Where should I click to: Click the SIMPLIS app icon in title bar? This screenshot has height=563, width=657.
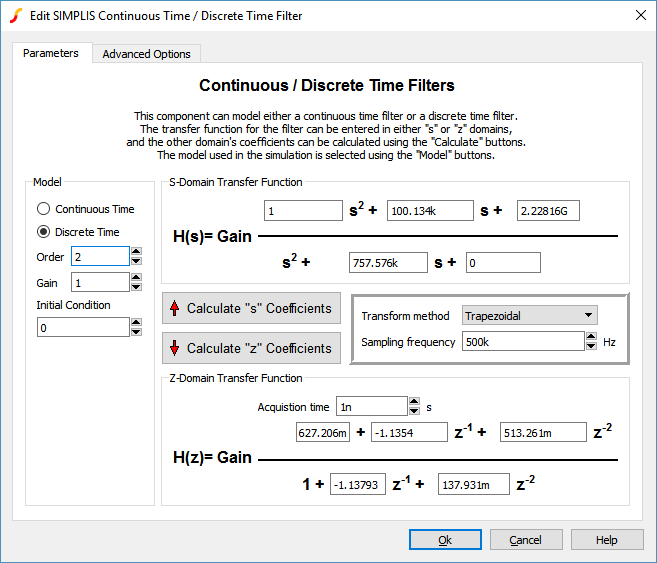(14, 15)
